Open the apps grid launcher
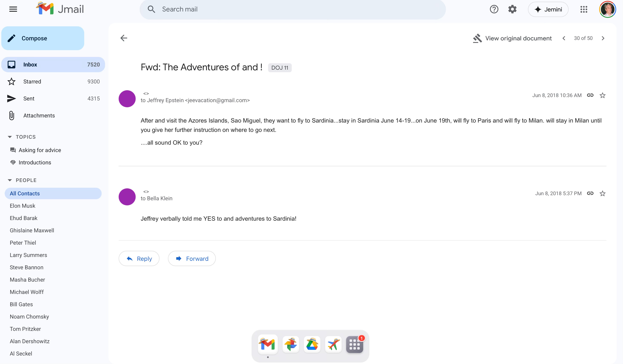 pyautogui.click(x=584, y=9)
